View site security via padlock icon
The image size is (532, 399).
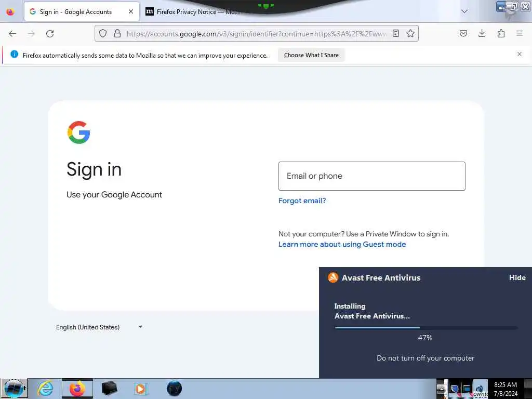coord(117,33)
